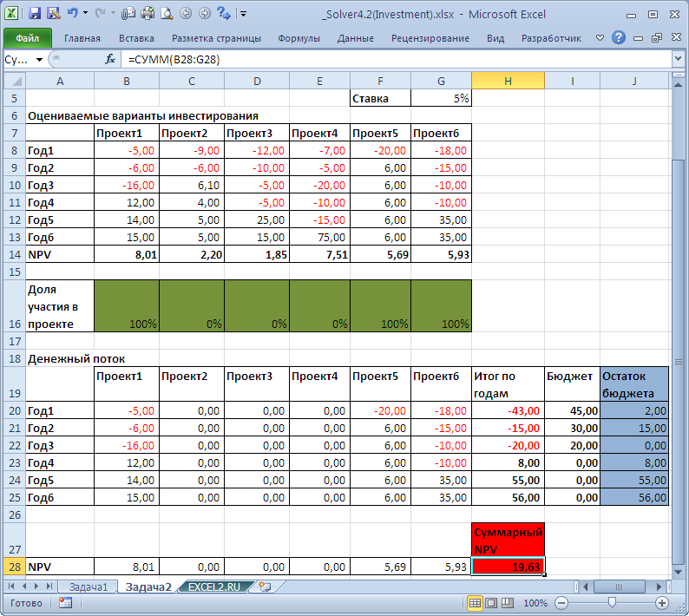Select cell with Ставка 5% value
The image size is (689, 616).
click(441, 98)
